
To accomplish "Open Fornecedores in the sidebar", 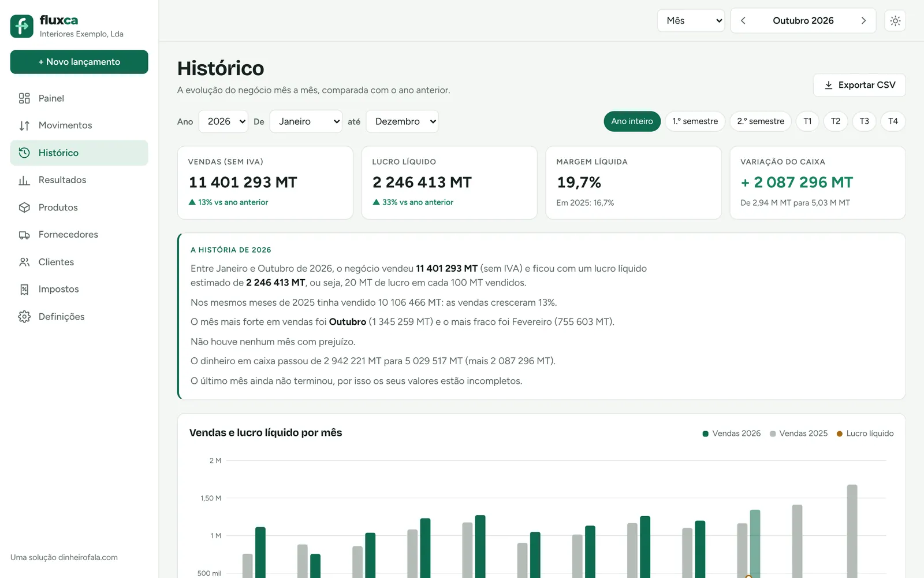I will coord(79,235).
